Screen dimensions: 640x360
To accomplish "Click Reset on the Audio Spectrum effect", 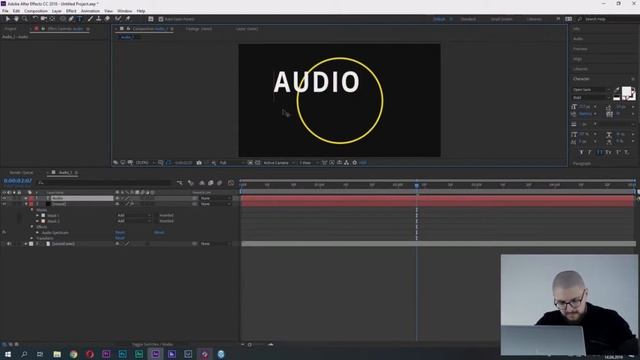I will click(x=120, y=233).
